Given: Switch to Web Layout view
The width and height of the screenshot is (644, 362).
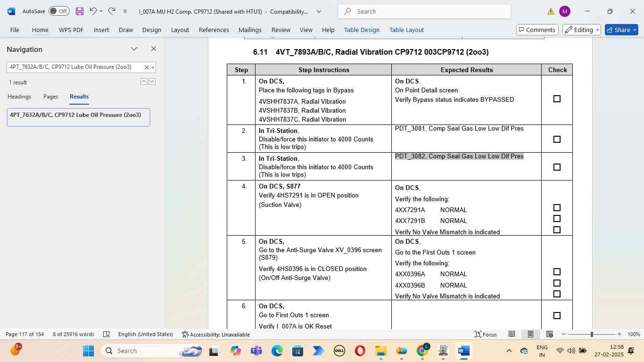Looking at the screenshot, I should click(549, 334).
